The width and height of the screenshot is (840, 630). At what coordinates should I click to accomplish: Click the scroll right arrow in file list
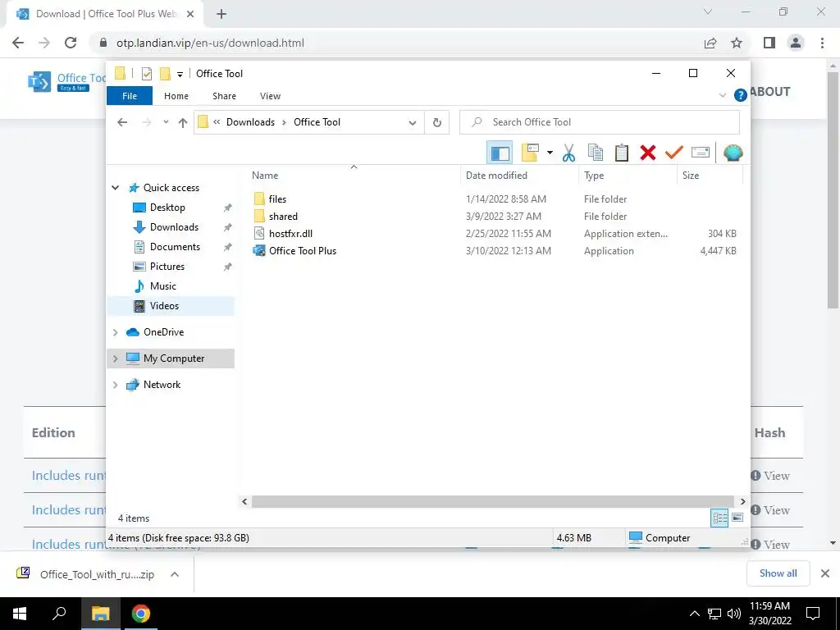coord(742,501)
